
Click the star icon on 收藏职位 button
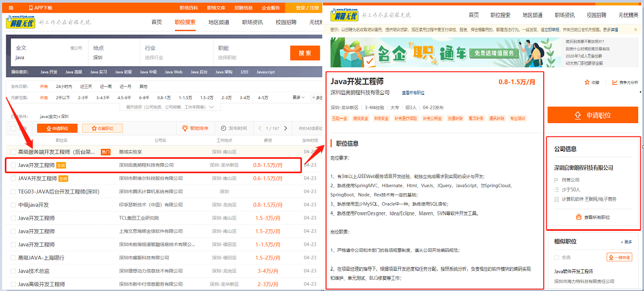click(x=95, y=128)
